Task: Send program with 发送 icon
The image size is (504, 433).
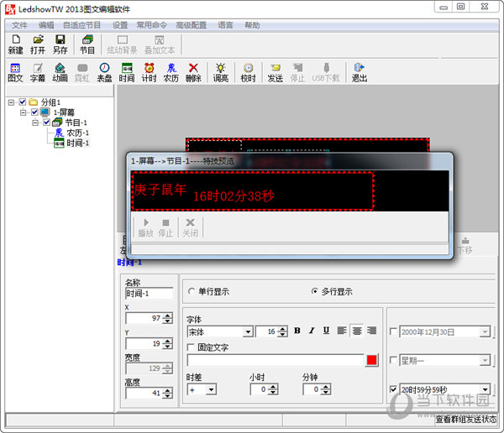Action: [x=276, y=73]
